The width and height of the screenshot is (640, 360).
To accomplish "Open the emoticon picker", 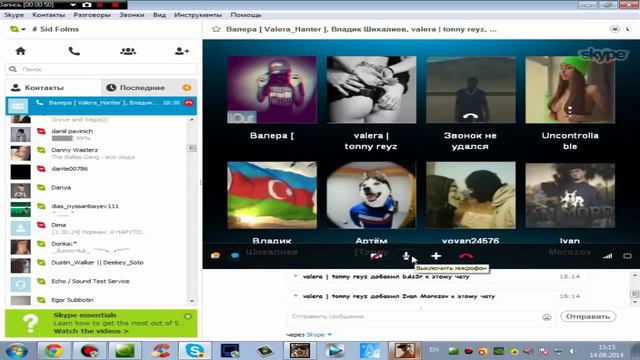I will [x=547, y=317].
